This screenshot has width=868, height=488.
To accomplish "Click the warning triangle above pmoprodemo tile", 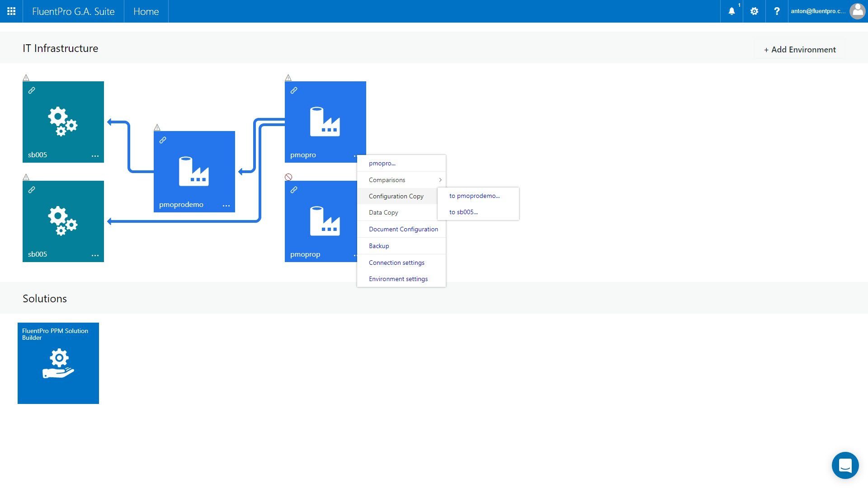I will point(157,127).
